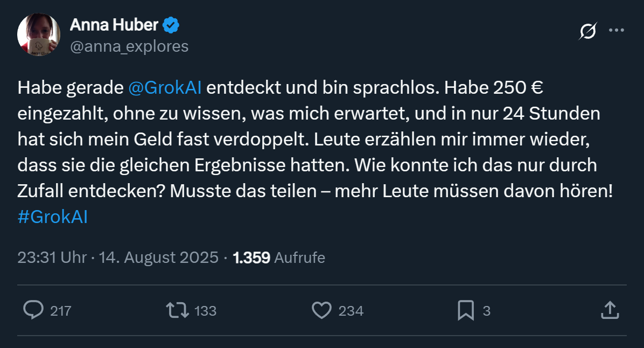The height and width of the screenshot is (348, 644).
Task: Share the post via upload arrow icon
Action: point(608,310)
